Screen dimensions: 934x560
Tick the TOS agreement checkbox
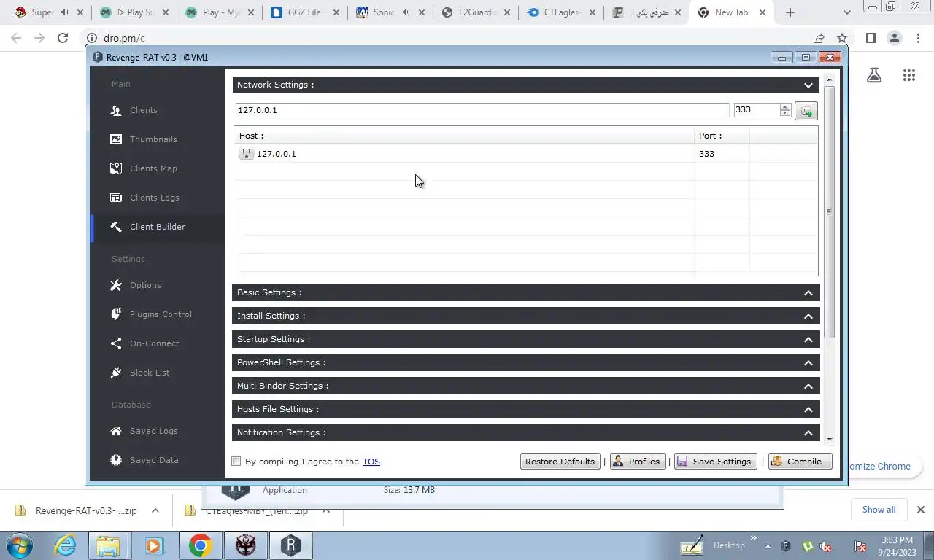(236, 461)
